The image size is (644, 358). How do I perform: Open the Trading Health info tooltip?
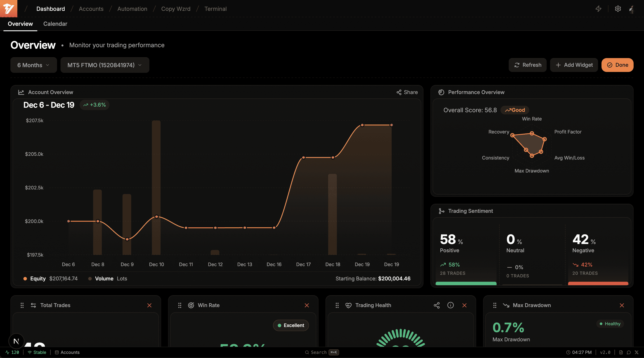coord(451,305)
